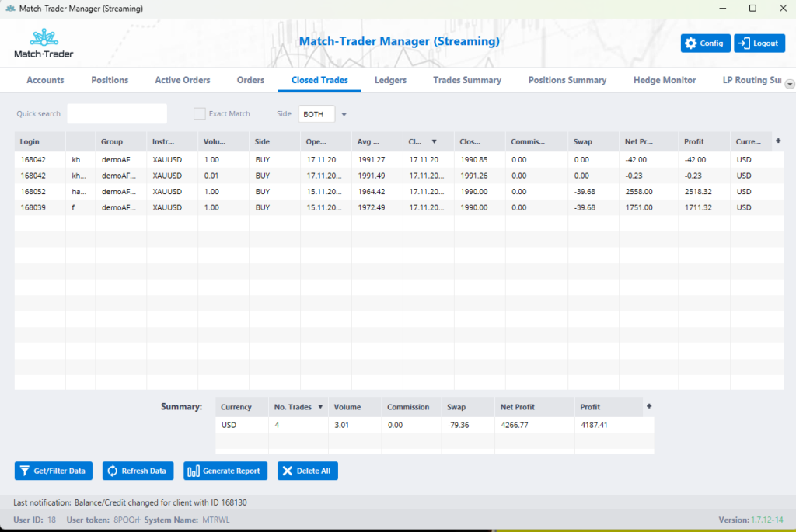
Task: Sort by the Volume column header
Action: (x=223, y=141)
